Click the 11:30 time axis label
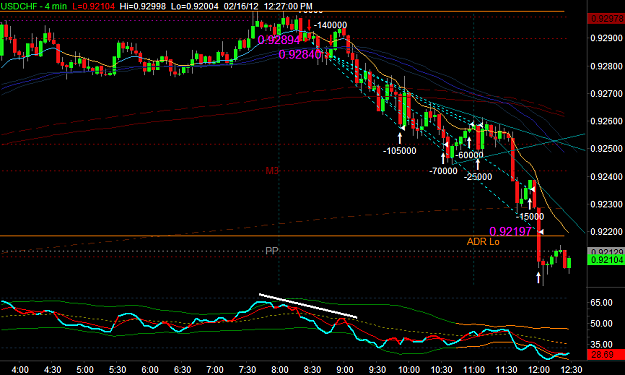 [506, 370]
